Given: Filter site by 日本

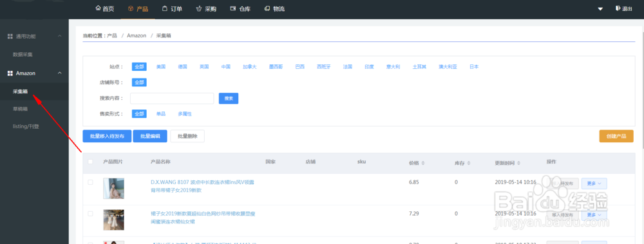Looking at the screenshot, I should 474,66.
